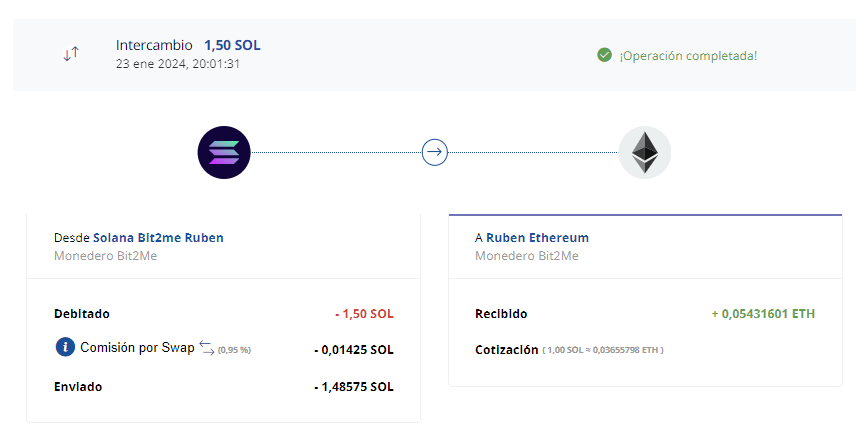This screenshot has width=859, height=428.
Task: Click the Enviado label
Action: click(78, 387)
